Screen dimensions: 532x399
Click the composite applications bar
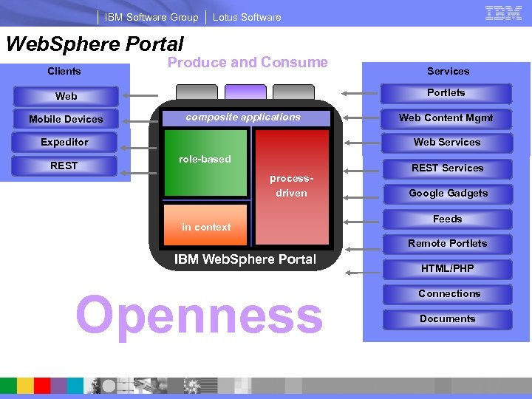(246, 118)
